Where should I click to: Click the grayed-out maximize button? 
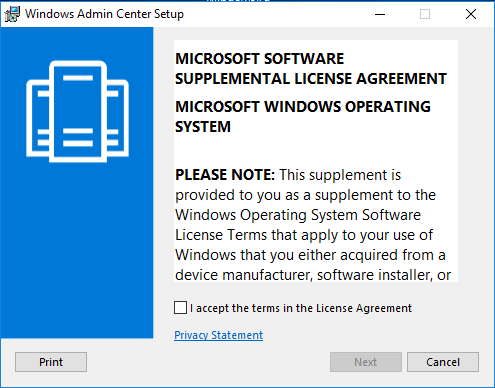(425, 14)
